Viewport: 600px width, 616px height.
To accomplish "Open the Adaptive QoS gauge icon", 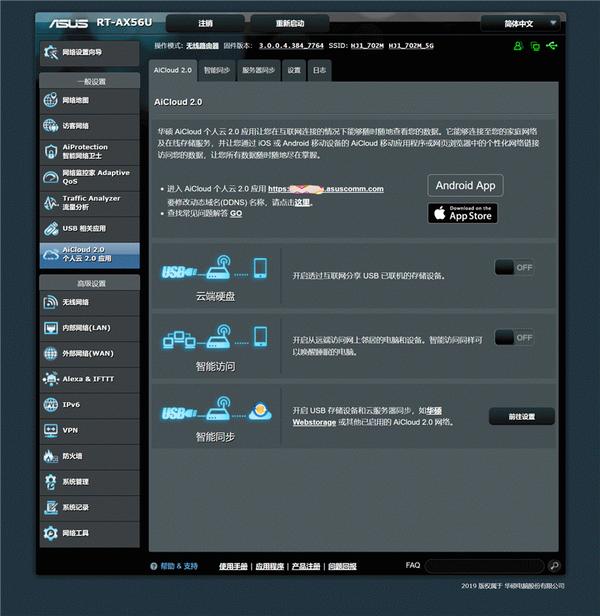I will pyautogui.click(x=51, y=177).
